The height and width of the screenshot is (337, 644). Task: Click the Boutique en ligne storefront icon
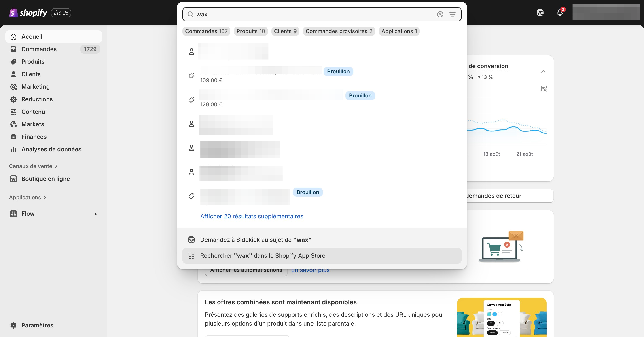pyautogui.click(x=13, y=179)
